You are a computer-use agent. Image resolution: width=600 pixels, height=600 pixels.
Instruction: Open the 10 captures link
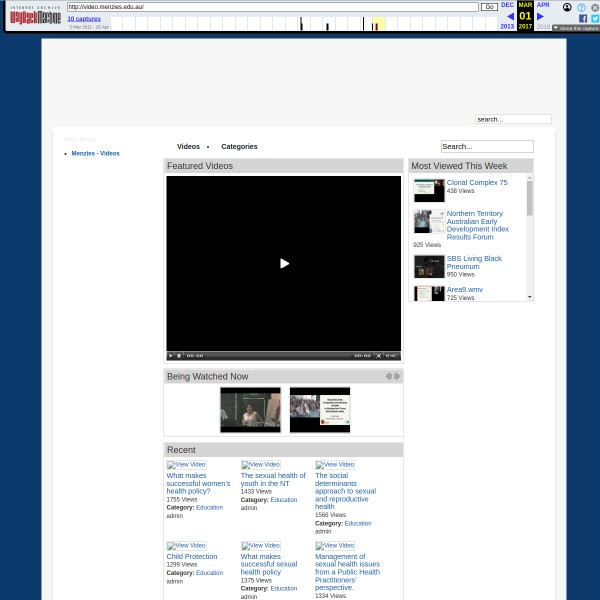(x=84, y=18)
